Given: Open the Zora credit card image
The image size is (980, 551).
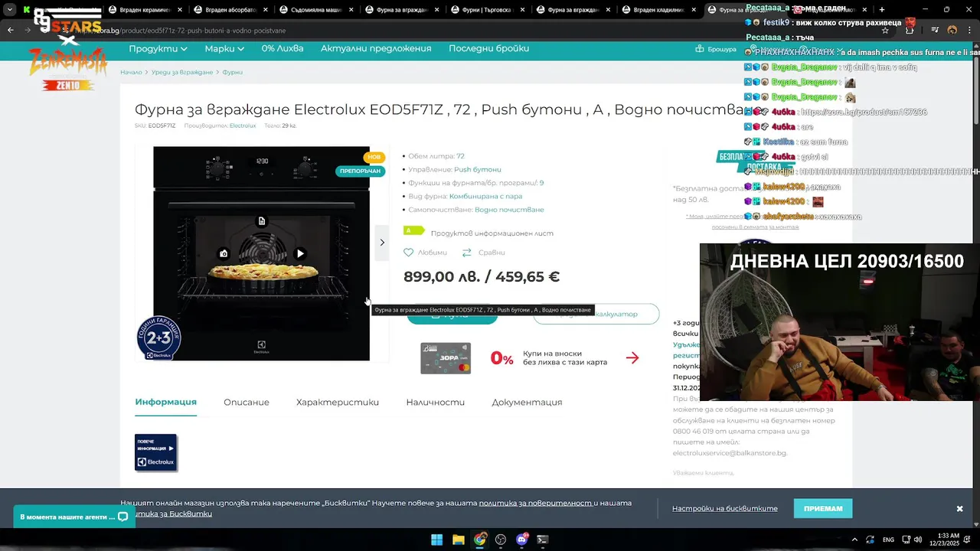Looking at the screenshot, I should 446,358.
